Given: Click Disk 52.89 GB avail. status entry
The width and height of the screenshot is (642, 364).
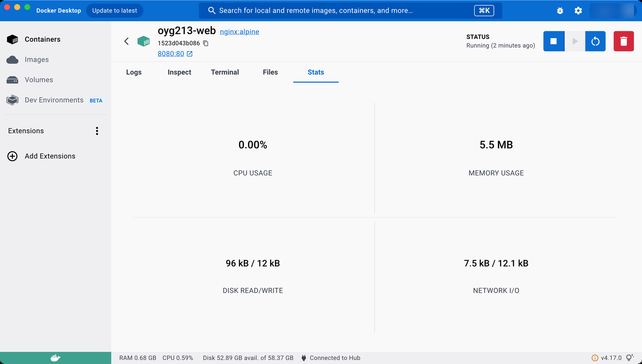Looking at the screenshot, I should tap(248, 358).
